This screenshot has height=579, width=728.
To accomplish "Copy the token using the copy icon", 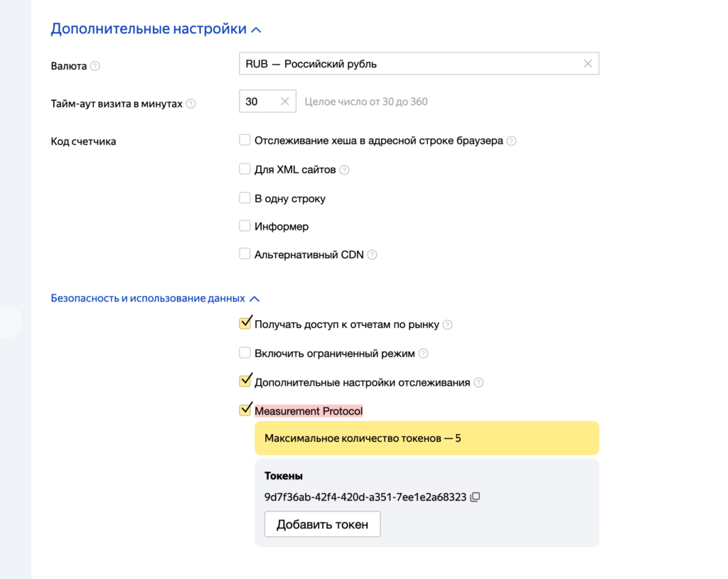I will click(475, 496).
